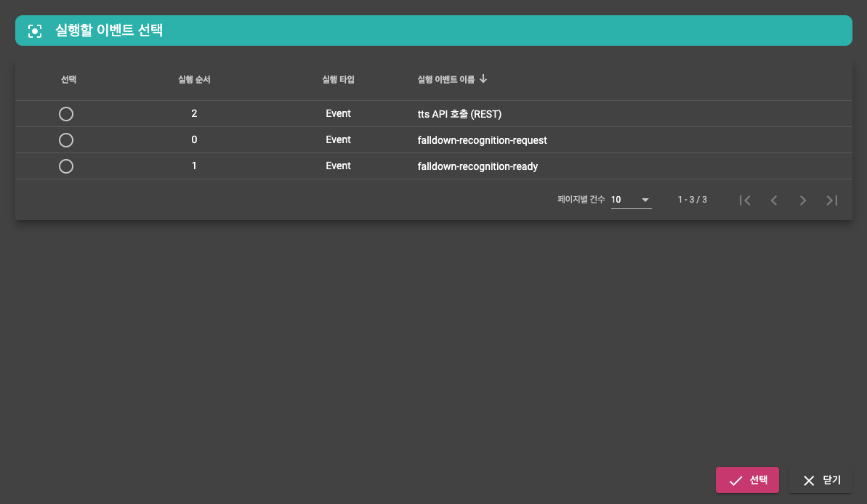Confirm with the pink 선택 button
The width and height of the screenshot is (867, 504).
[x=747, y=480]
